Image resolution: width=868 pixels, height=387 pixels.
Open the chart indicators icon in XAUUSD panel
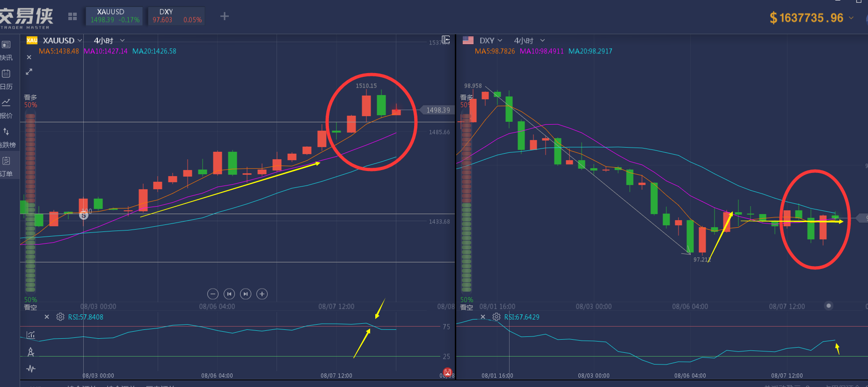point(31,335)
